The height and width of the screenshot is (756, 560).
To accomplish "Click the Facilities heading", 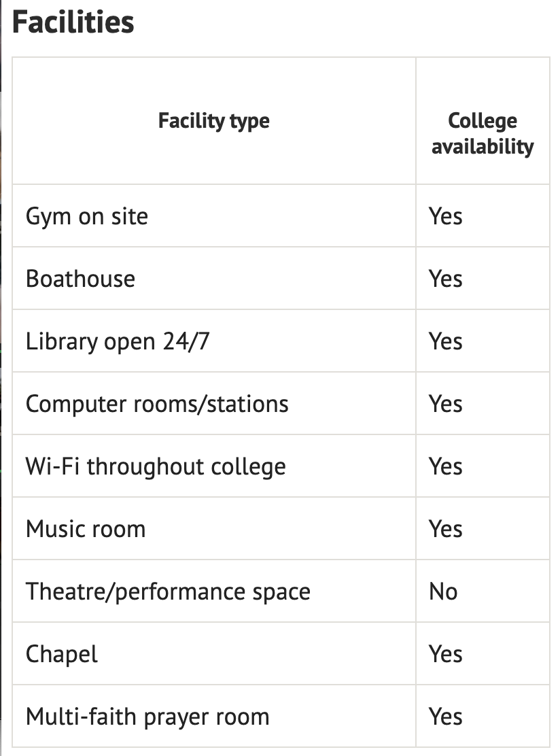I will (x=73, y=22).
